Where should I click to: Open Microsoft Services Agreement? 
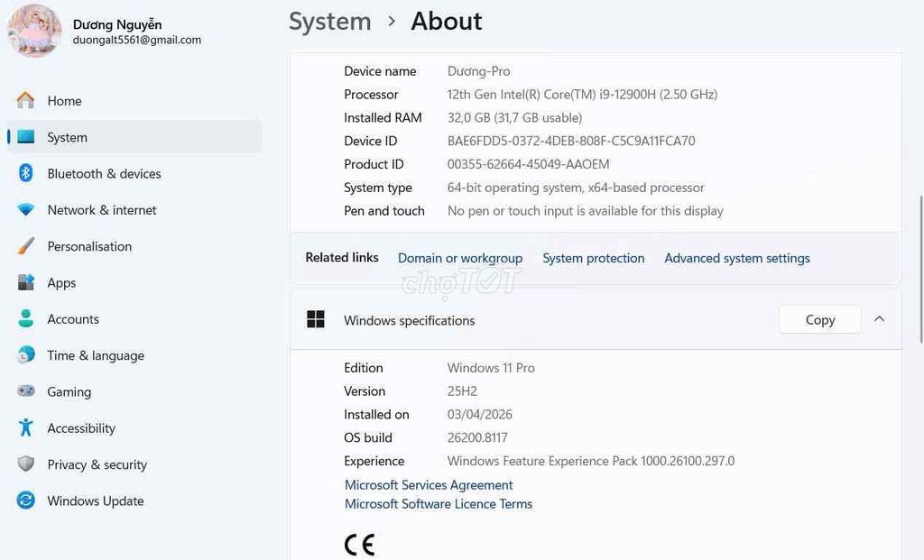click(428, 484)
